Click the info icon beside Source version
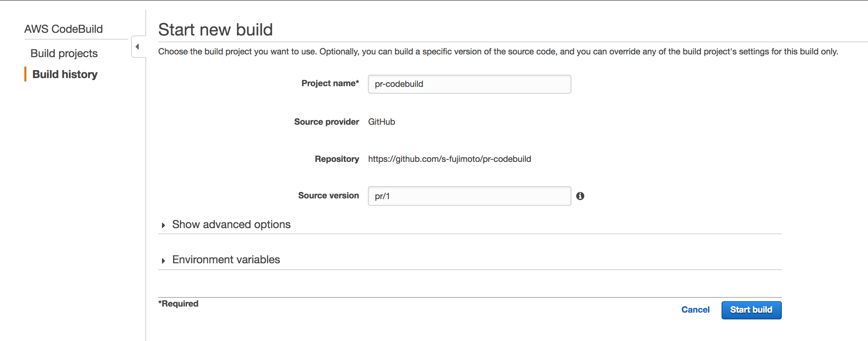Viewport: 868px width, 341px height. pos(580,196)
